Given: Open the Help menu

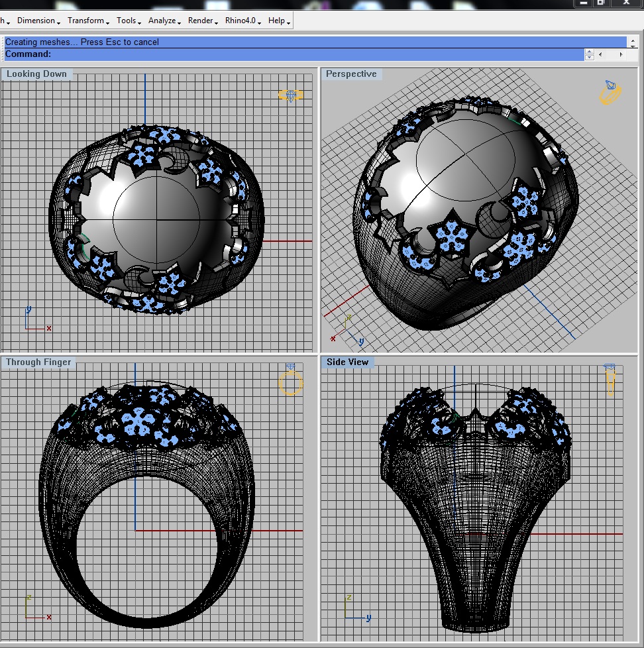Looking at the screenshot, I should (279, 21).
